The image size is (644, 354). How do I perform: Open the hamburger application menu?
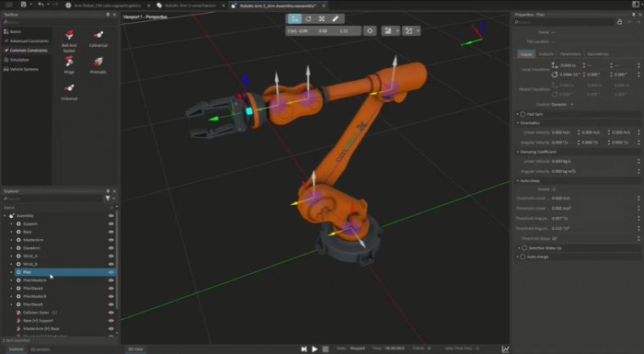8,5
